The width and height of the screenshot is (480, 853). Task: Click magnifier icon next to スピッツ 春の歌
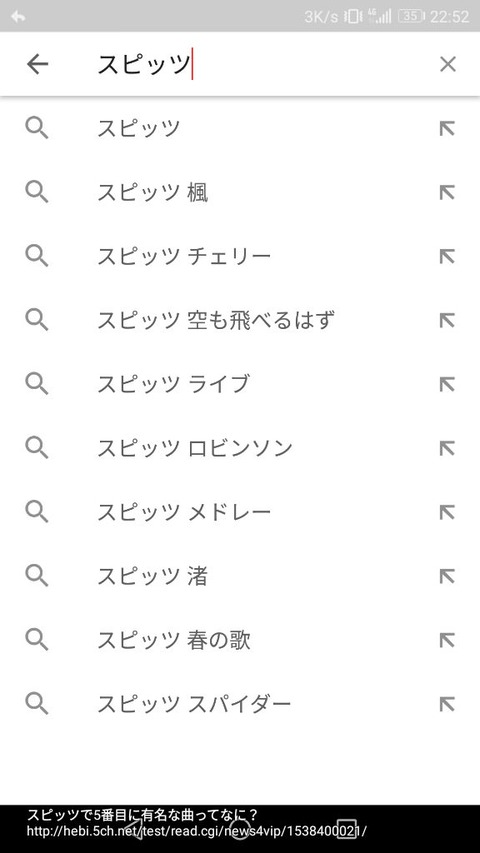37,640
